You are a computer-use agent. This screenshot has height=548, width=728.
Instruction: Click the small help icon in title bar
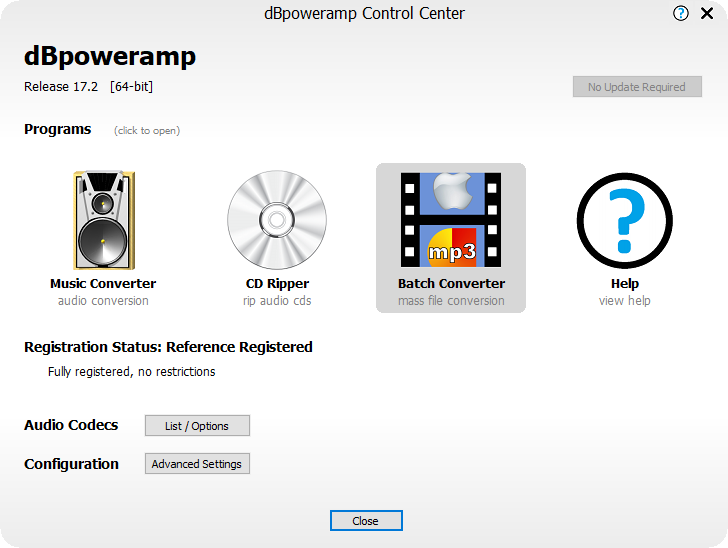pos(681,14)
